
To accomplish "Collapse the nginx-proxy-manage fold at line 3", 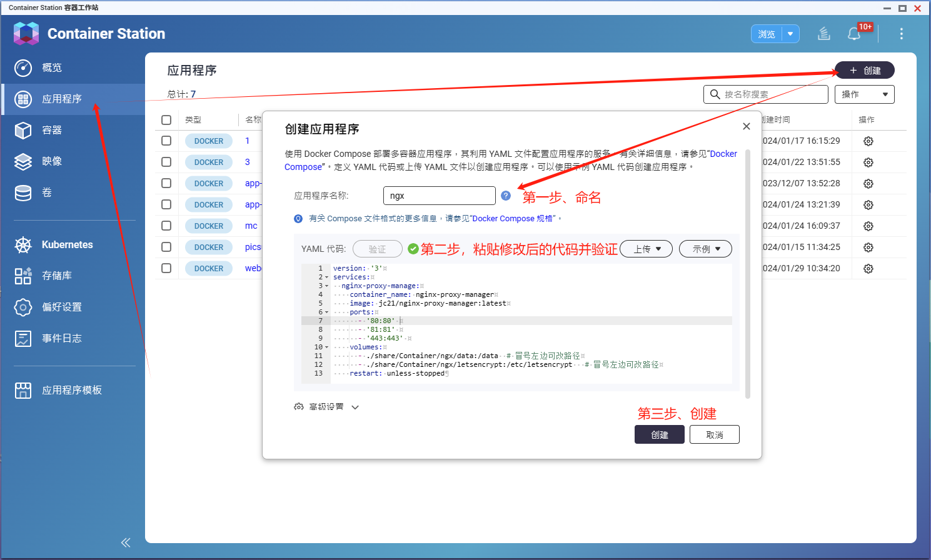I will click(327, 286).
